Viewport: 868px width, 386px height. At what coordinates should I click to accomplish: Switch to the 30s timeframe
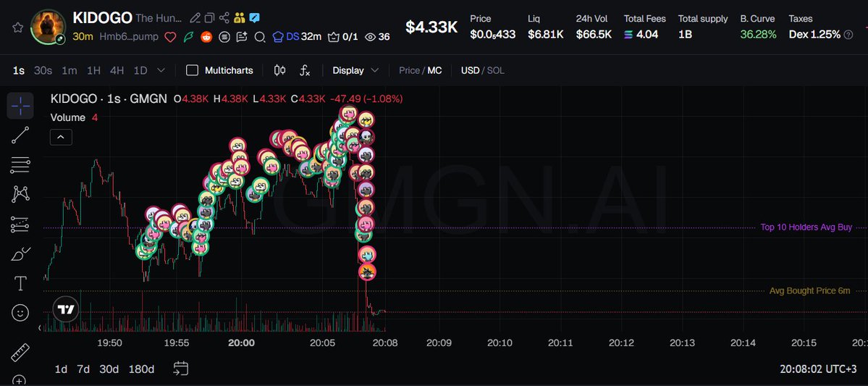pyautogui.click(x=43, y=70)
